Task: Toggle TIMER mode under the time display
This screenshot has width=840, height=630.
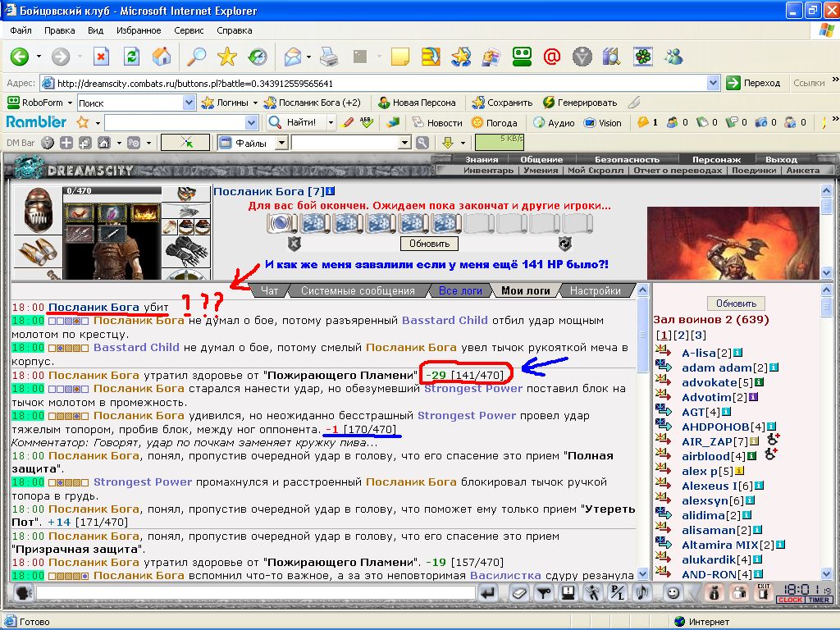Action: pos(818,600)
